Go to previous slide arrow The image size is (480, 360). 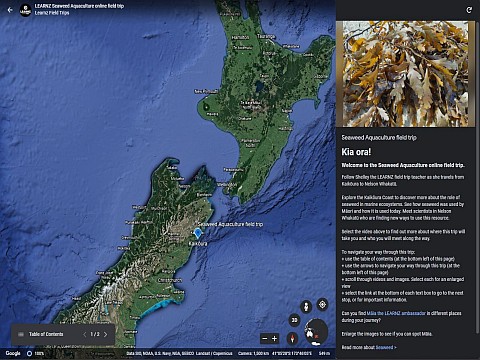(x=85, y=334)
